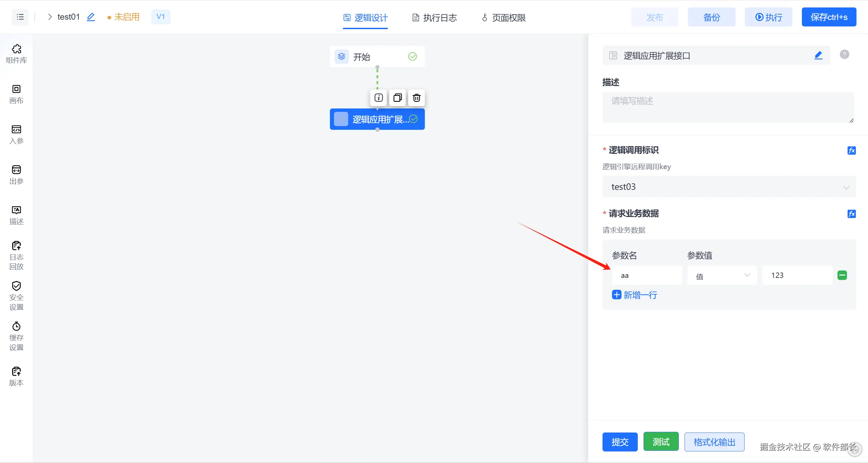Click the aa parameter name input field

coord(647,276)
